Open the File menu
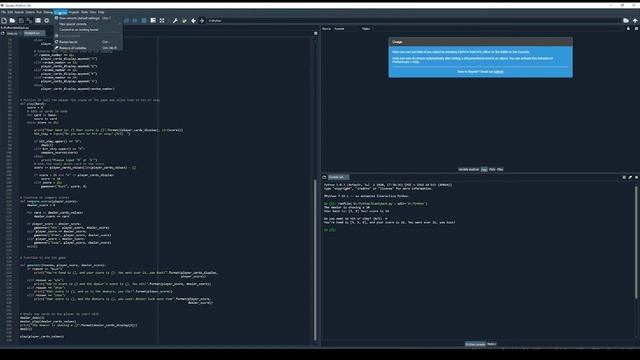The width and height of the screenshot is (640, 360). 3,12
